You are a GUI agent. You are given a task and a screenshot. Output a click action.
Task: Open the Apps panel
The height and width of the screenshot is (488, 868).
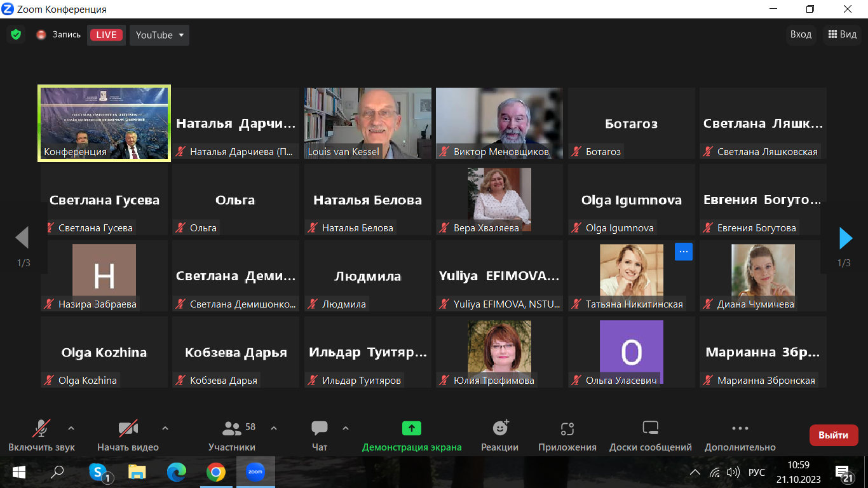pos(567,435)
